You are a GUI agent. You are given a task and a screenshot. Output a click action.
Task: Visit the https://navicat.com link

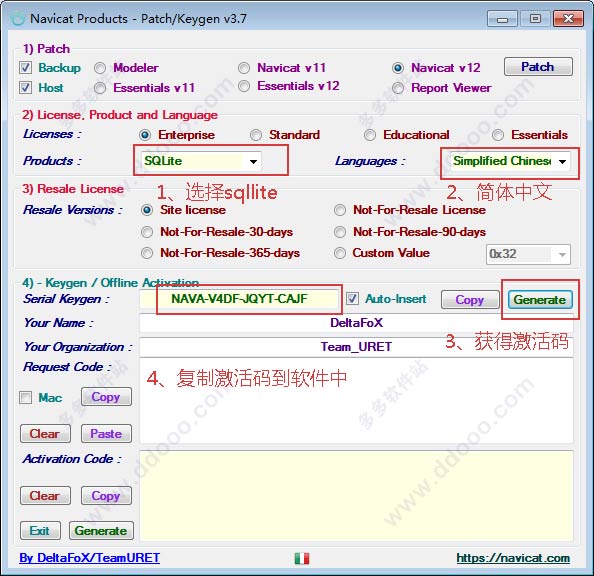(x=513, y=558)
